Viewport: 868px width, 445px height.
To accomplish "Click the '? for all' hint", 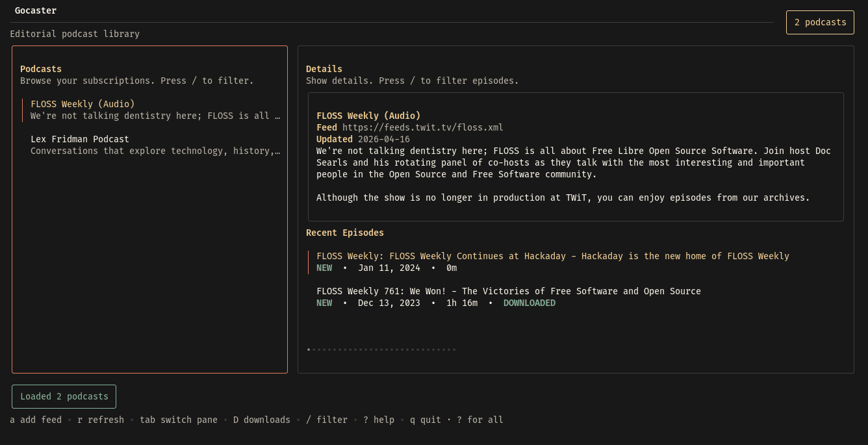I will (x=480, y=420).
